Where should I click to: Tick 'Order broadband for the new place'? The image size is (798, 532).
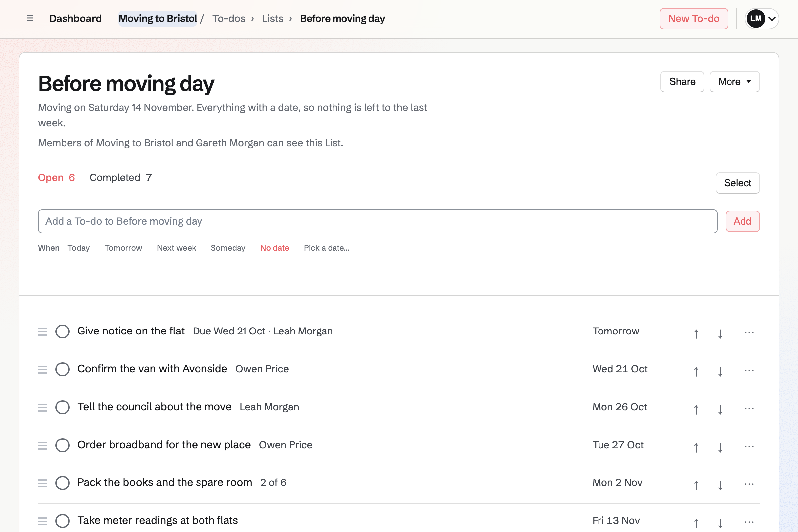point(63,446)
